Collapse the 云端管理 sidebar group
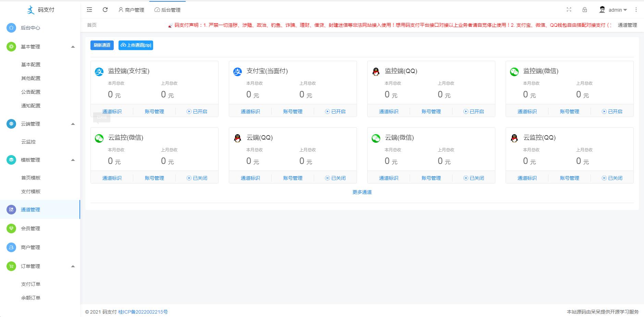Screen dimensions: 644x317 coord(73,124)
